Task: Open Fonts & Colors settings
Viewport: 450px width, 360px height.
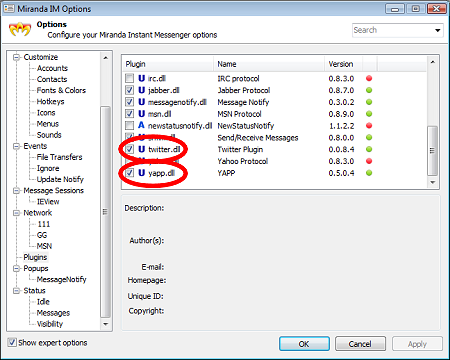Action: click(61, 90)
